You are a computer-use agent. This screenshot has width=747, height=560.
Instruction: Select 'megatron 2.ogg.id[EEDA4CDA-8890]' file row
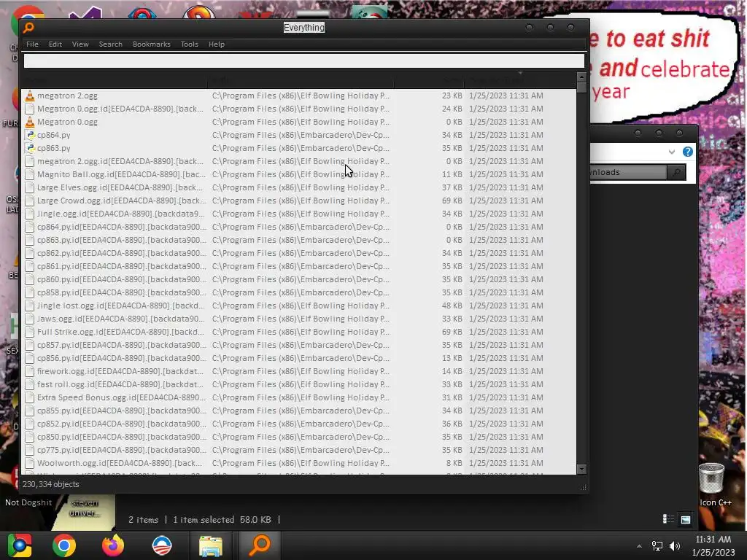coord(298,161)
